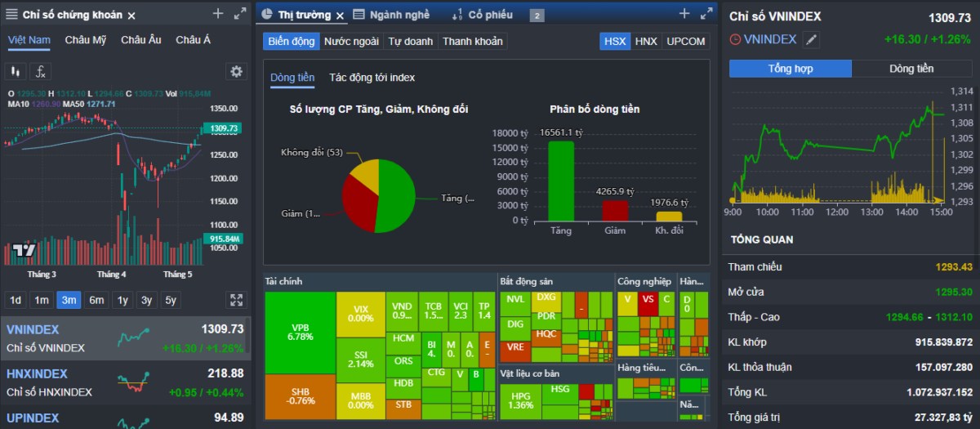Click the red Giảm bar 4265.9 tỷ
This screenshot has height=429, width=980.
[x=615, y=210]
